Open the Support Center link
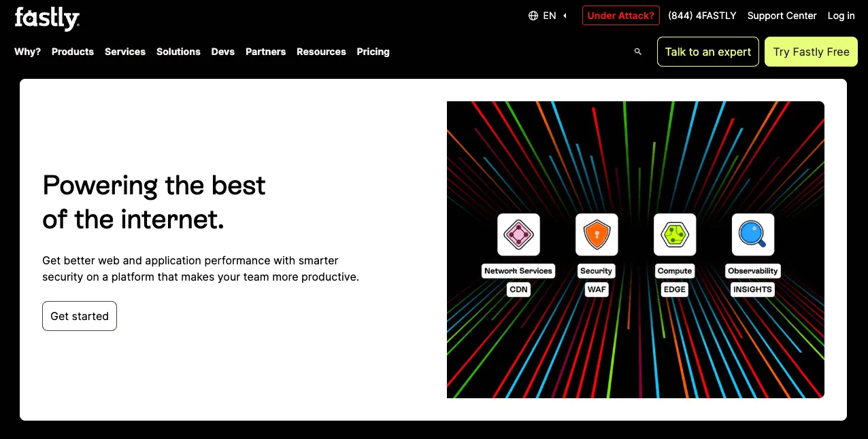The height and width of the screenshot is (439, 868). click(782, 16)
